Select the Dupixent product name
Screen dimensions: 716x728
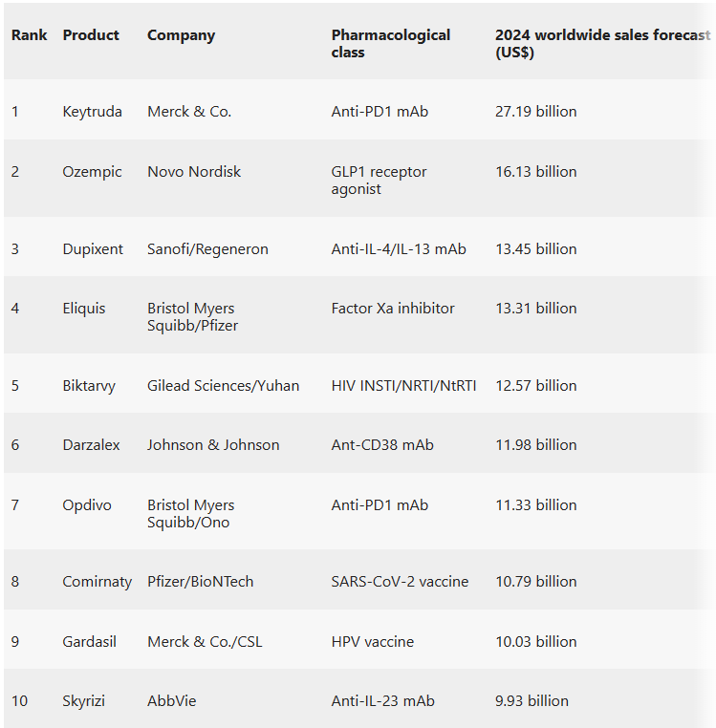tap(93, 249)
